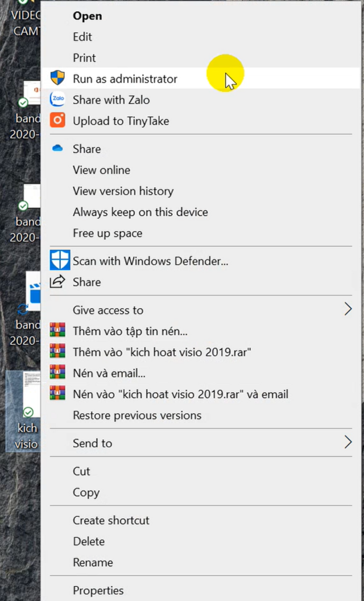Choose 'Delete' from the context menu
The image size is (364, 601).
coord(84,541)
